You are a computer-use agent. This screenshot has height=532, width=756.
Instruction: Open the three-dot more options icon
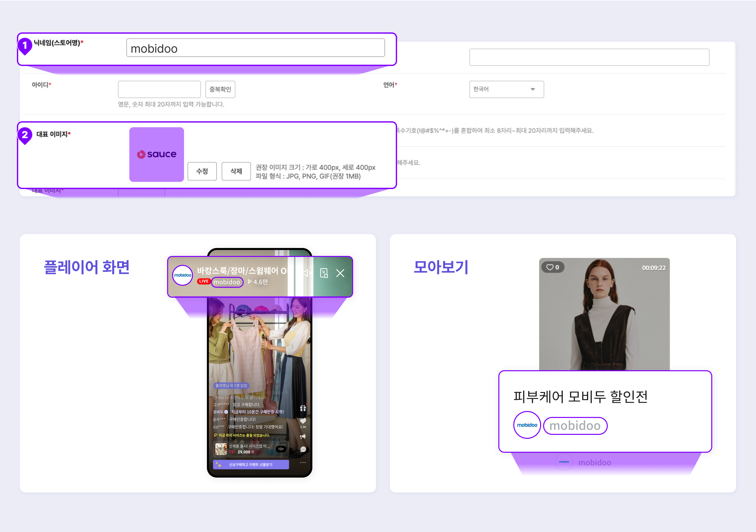click(303, 463)
